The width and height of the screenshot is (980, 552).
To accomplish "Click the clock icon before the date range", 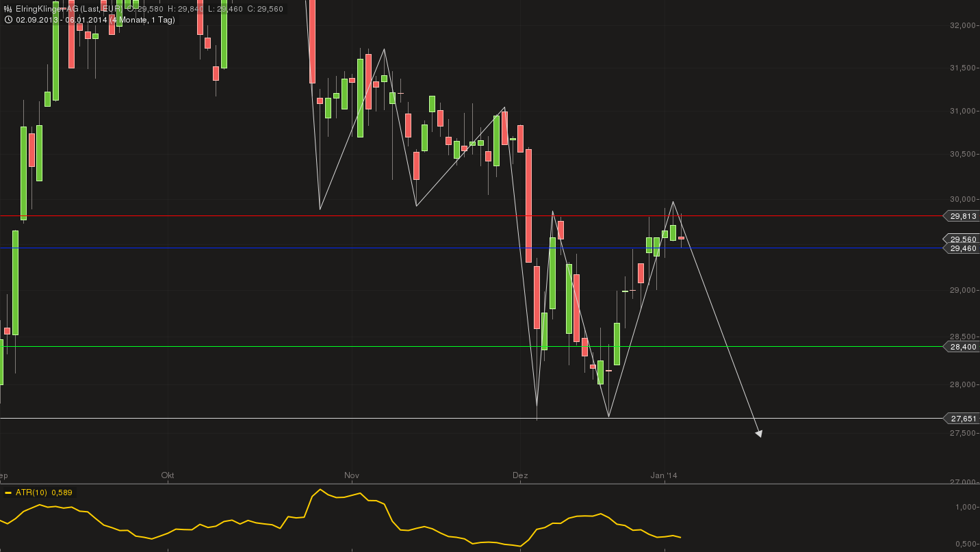I will click(8, 20).
